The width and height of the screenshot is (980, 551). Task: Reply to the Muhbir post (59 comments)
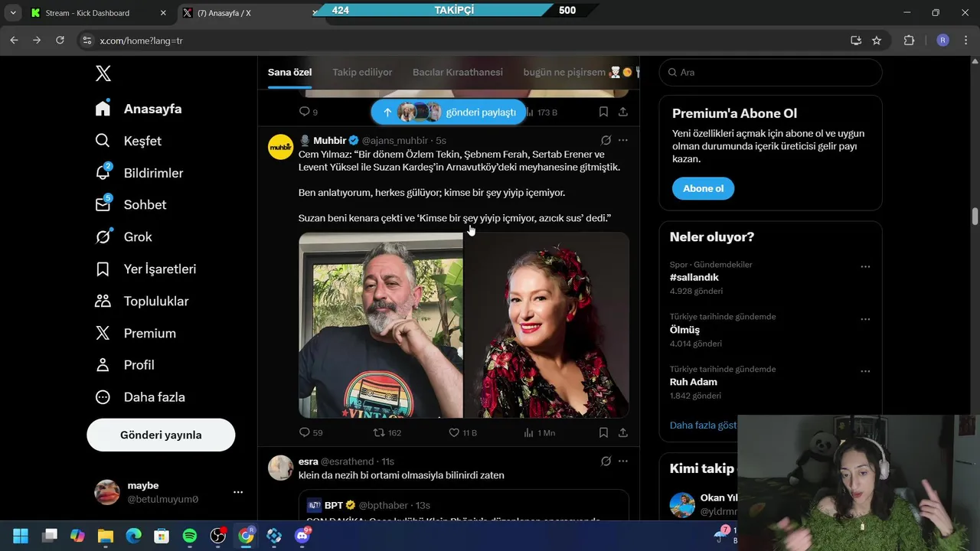click(304, 432)
